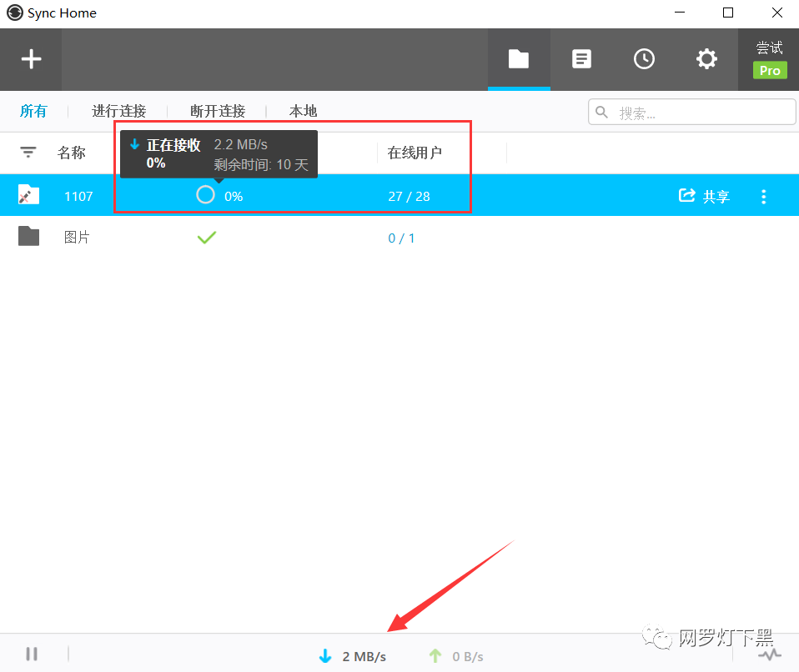Click the 2 MB/s download speed indicator
The image size is (799, 672).
(364, 656)
